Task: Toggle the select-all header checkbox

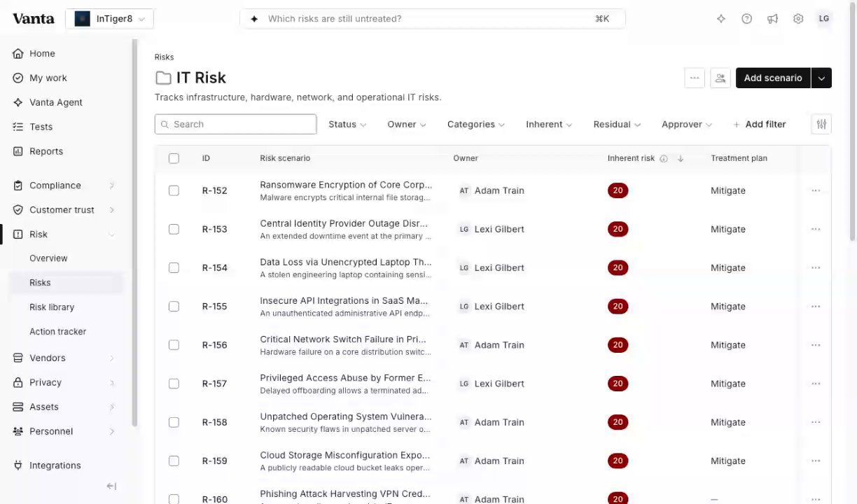Action: pyautogui.click(x=174, y=158)
